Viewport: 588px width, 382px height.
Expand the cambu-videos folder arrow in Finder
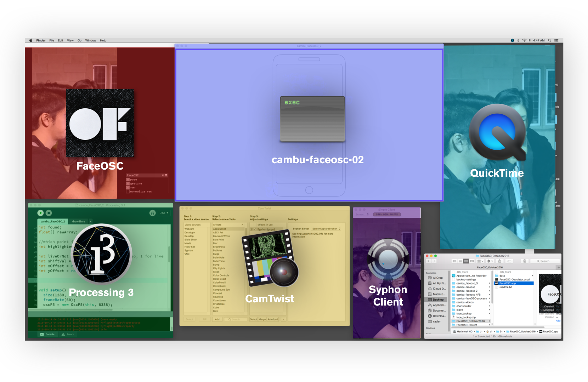[490, 302]
